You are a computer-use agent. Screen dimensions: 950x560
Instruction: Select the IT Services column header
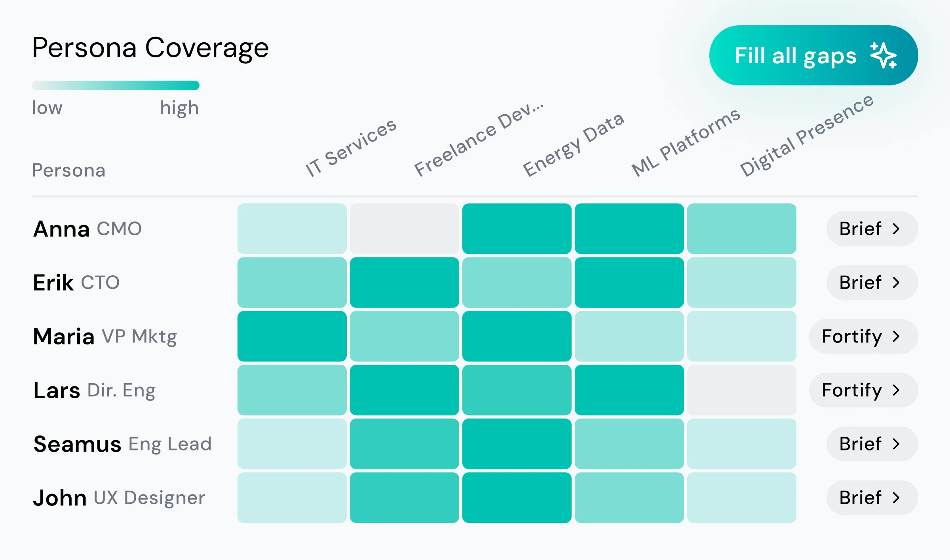pos(351,147)
